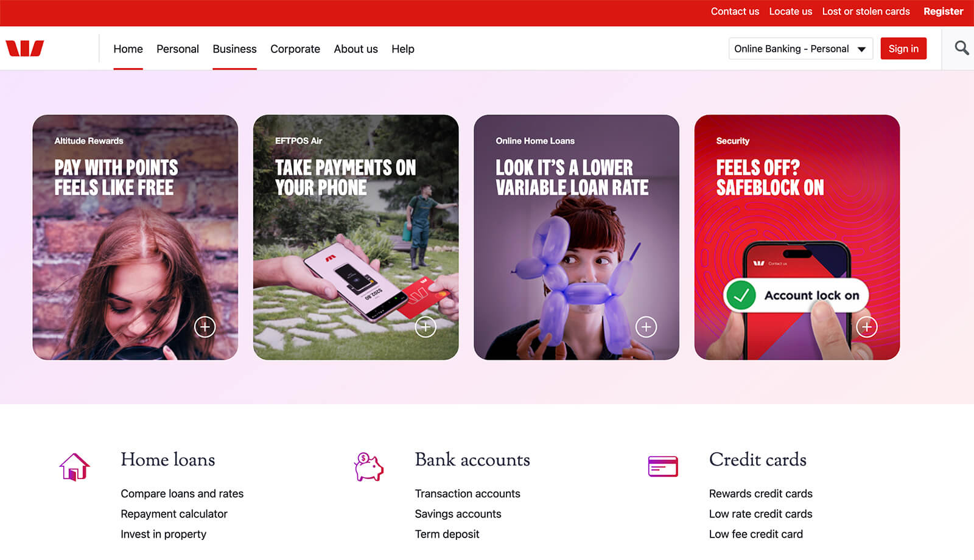Open the Repayment calculator link
Viewport: 974px width, 560px height.
174,514
